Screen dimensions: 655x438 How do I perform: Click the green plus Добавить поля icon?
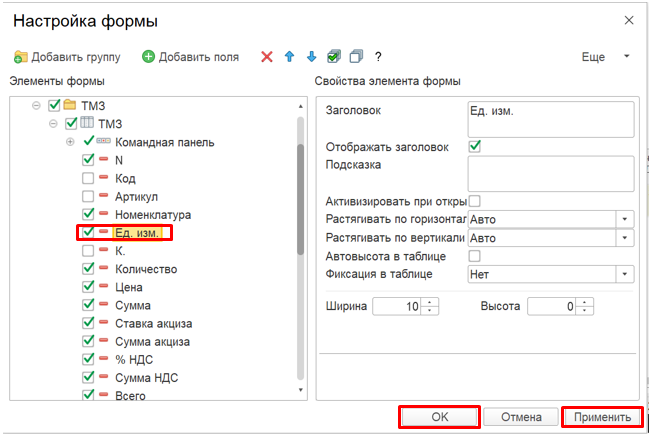tap(148, 56)
